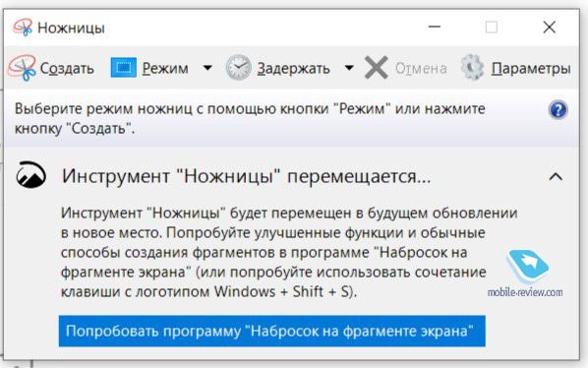The height and width of the screenshot is (368, 588).
Task: Click the Создать scissors icon
Action: pyautogui.click(x=22, y=68)
